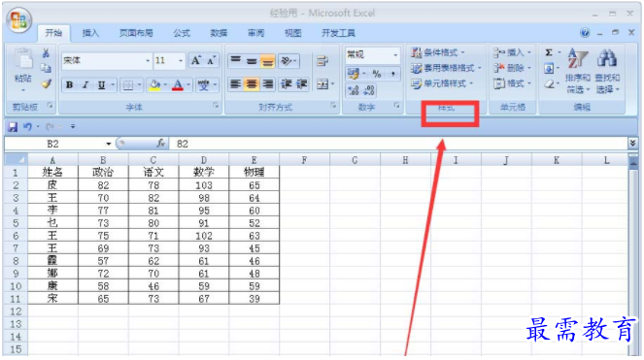Switch to the 公式 tab

click(x=182, y=33)
